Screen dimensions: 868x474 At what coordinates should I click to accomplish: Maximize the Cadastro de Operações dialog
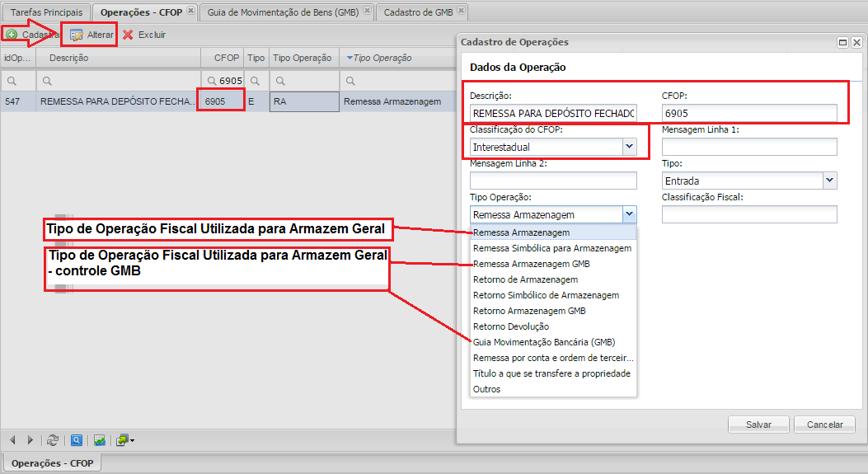click(842, 42)
